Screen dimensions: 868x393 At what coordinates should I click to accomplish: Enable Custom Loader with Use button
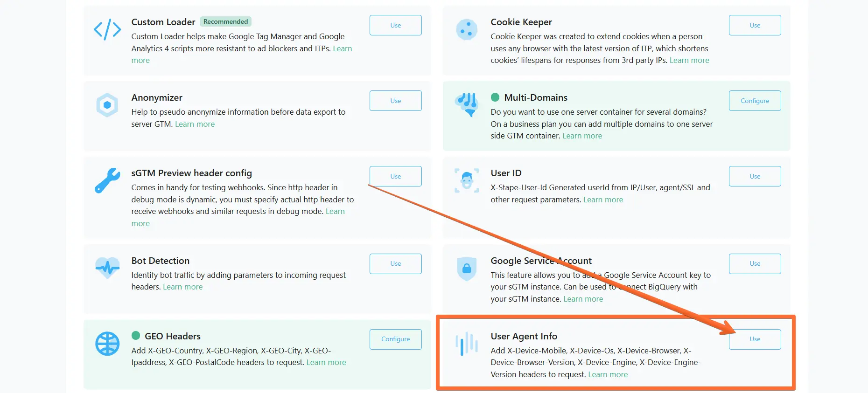click(x=396, y=25)
